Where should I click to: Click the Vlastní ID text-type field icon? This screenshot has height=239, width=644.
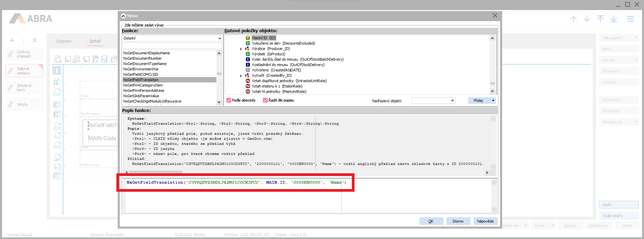coord(248,38)
